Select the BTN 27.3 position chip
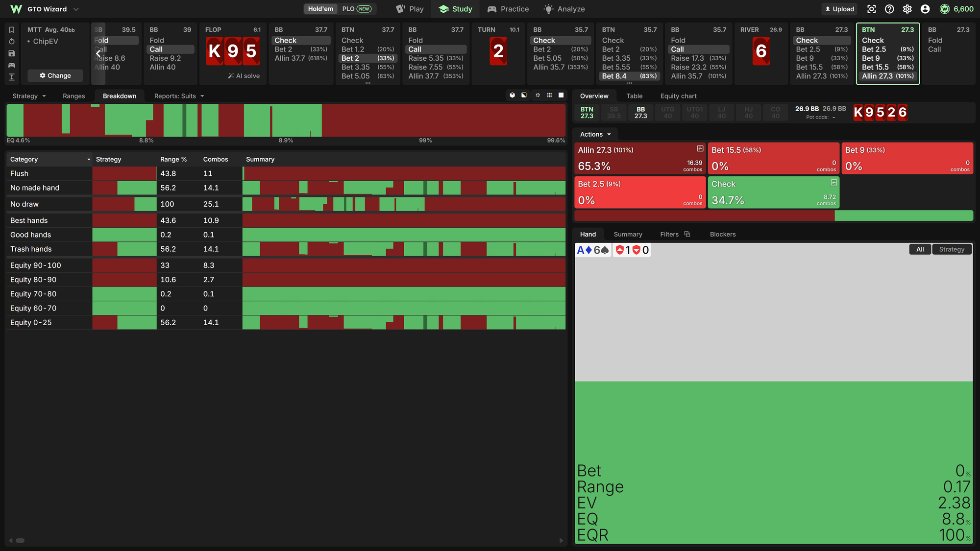The height and width of the screenshot is (551, 980). coord(587,113)
